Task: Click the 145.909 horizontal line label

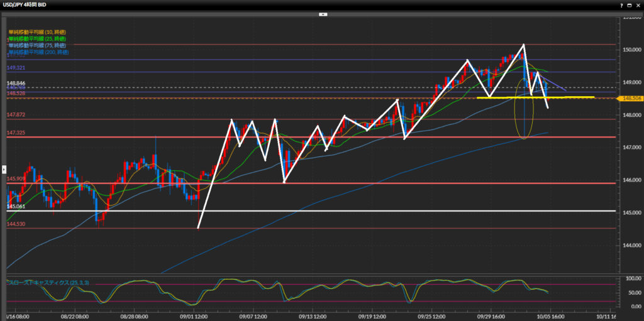Action: point(16,179)
